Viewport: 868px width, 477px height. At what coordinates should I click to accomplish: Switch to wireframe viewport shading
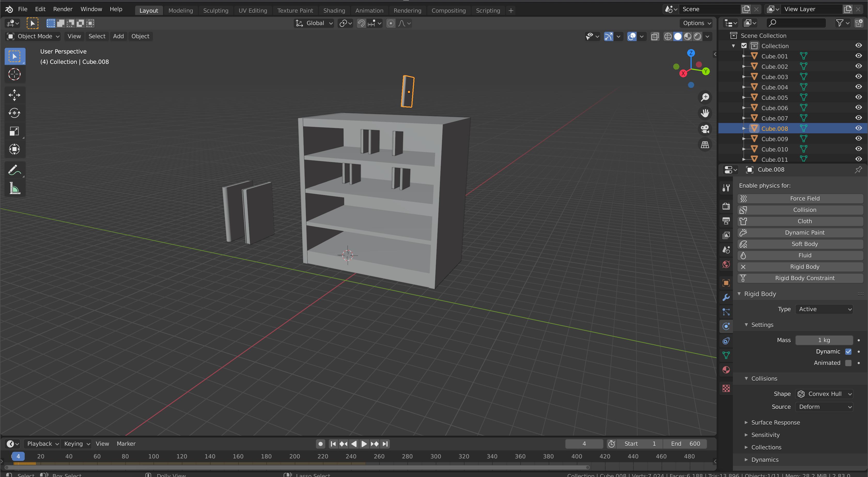coord(668,36)
